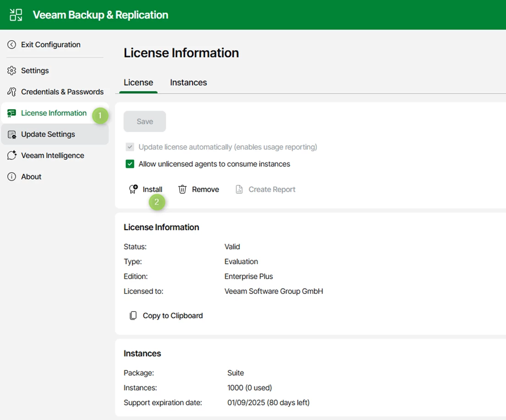Click the Install license icon

point(133,189)
